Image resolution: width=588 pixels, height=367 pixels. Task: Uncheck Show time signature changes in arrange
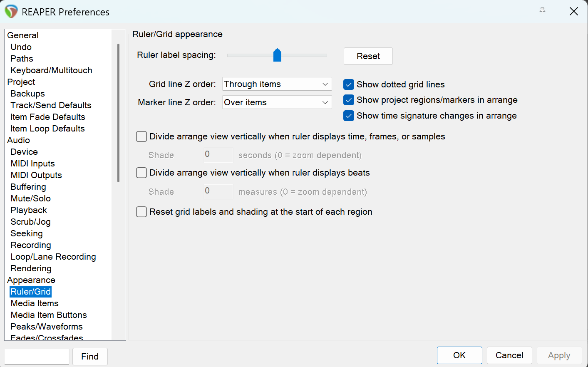coord(349,116)
